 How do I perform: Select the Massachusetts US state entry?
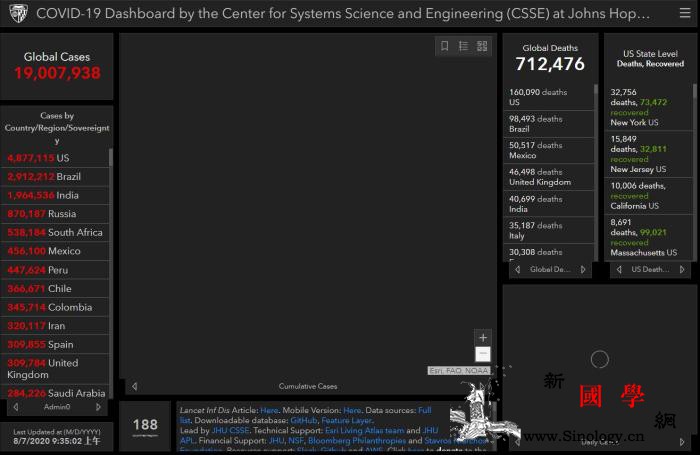point(649,237)
